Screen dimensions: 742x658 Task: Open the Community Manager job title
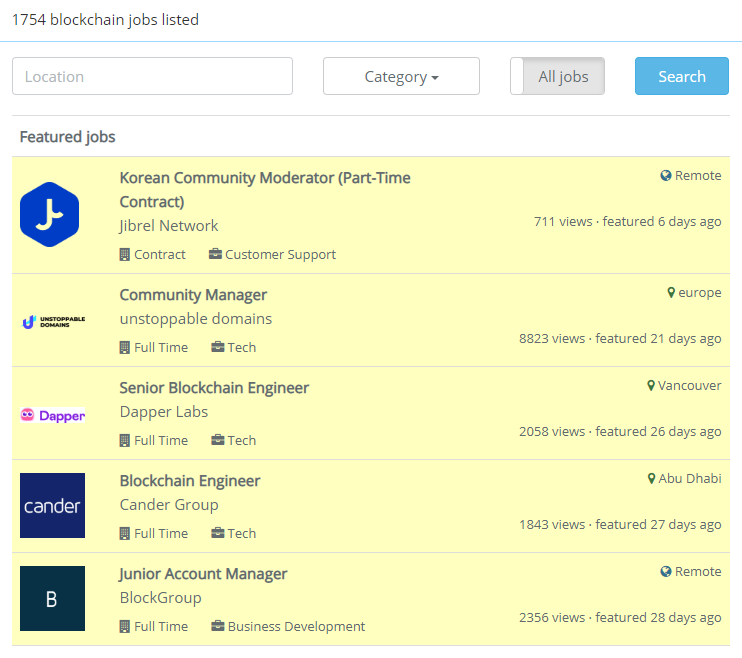point(193,295)
